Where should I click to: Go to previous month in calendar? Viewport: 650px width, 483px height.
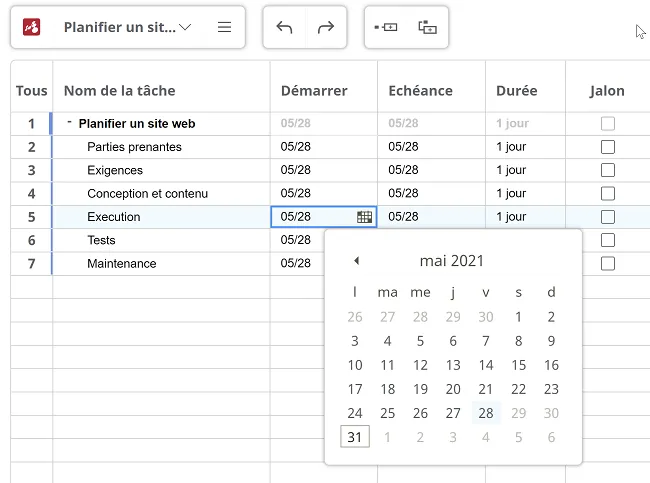[x=356, y=261]
